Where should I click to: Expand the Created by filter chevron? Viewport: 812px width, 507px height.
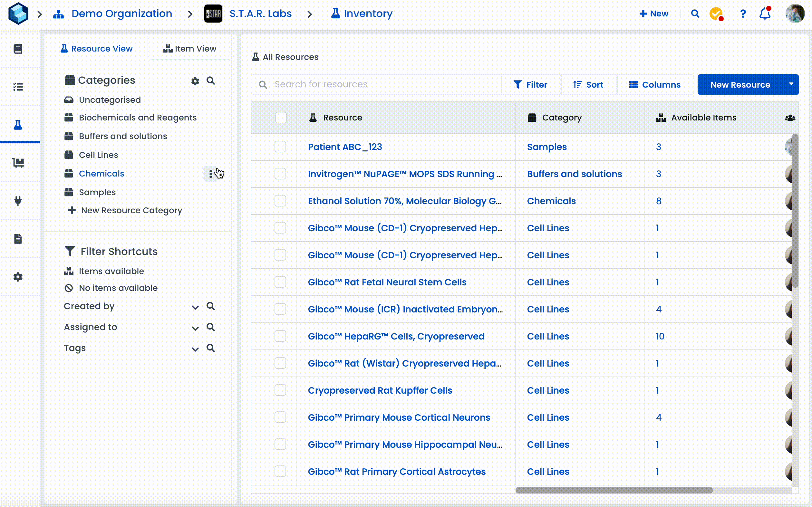(195, 307)
